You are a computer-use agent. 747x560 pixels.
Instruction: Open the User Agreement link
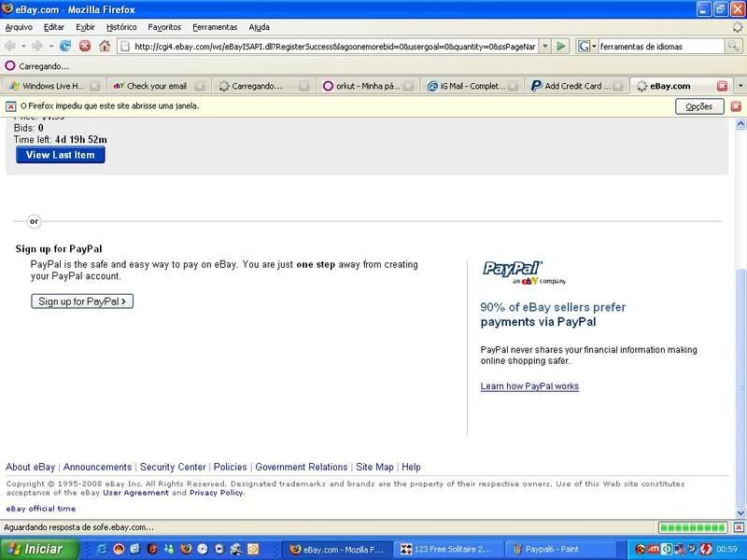[x=135, y=493]
